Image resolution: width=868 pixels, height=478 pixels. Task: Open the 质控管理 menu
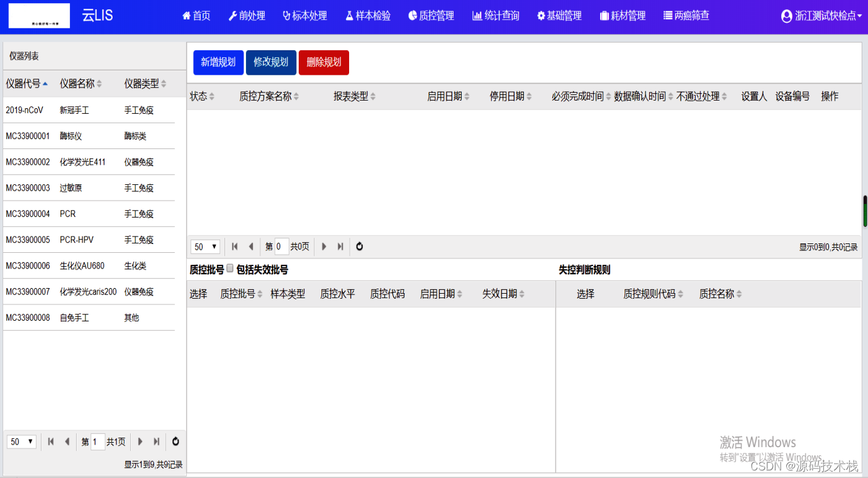coord(431,16)
